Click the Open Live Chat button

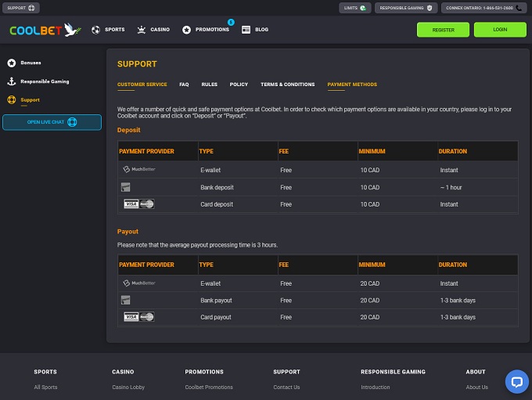pos(52,122)
